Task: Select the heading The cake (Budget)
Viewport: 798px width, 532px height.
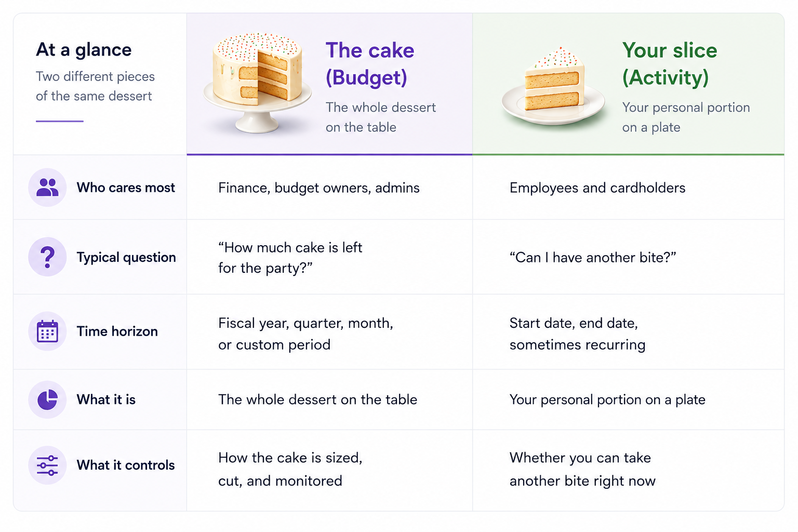Action: coord(370,64)
